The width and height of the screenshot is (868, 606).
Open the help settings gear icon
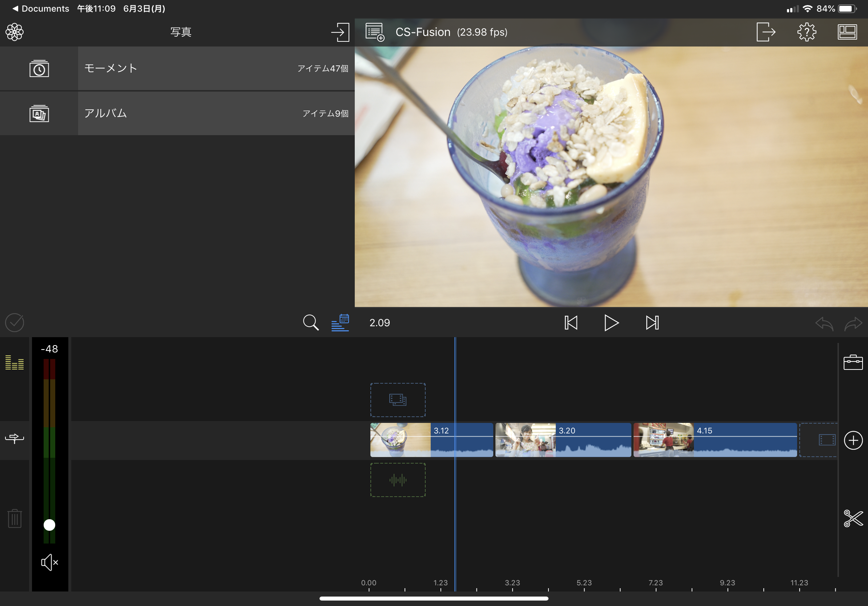806,32
